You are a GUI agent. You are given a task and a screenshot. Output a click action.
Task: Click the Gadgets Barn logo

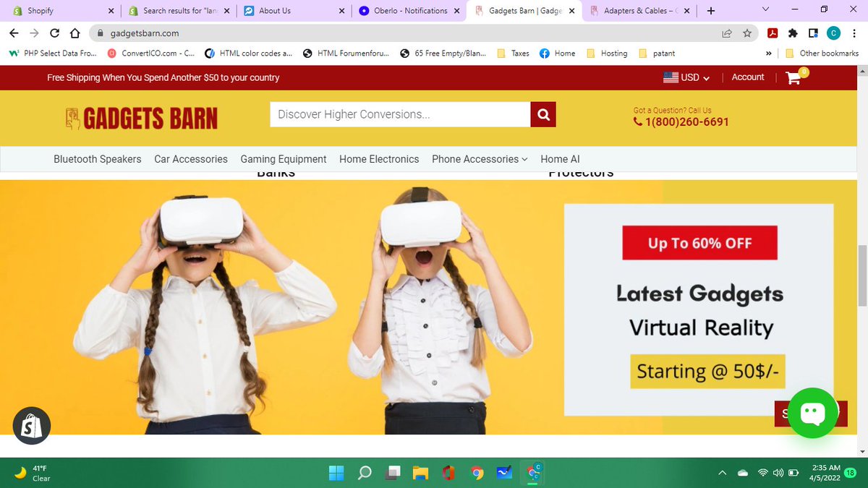pos(141,119)
